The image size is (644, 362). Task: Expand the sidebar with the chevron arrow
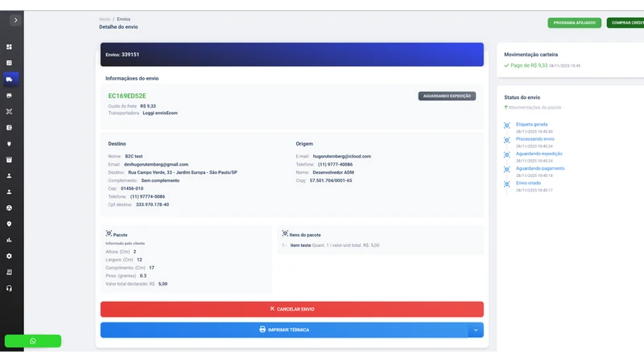pyautogui.click(x=15, y=20)
